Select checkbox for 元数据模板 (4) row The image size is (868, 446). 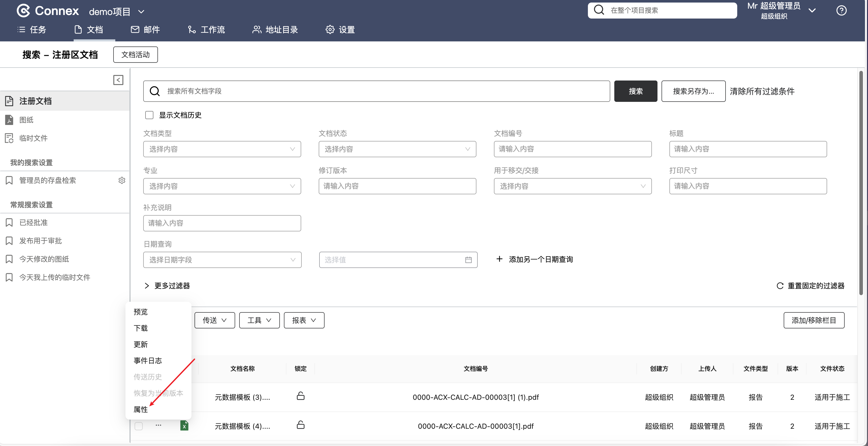pos(138,426)
